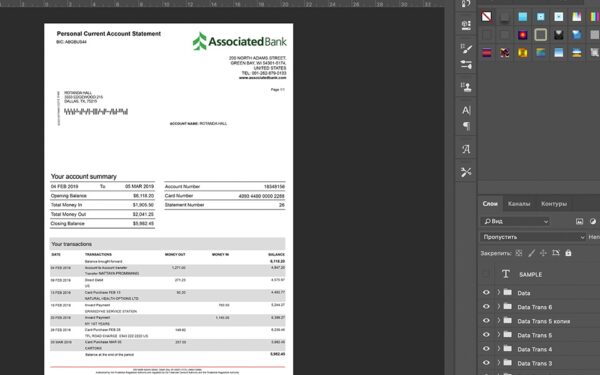
Task: Apply the None style with red slash
Action: pyautogui.click(x=487, y=17)
